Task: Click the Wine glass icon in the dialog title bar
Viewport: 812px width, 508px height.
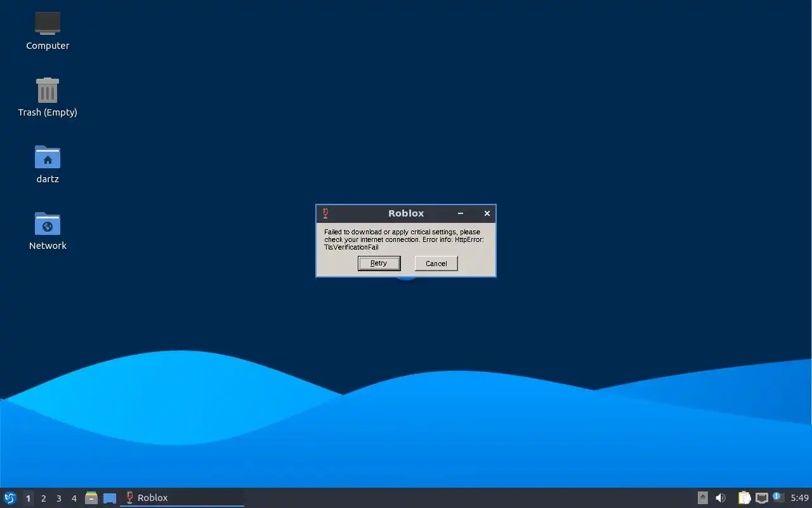Action: pos(325,213)
